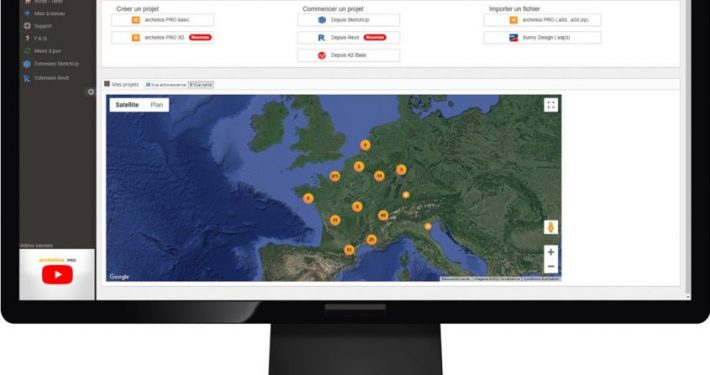
Task: Zoom in on the map
Action: [x=551, y=252]
